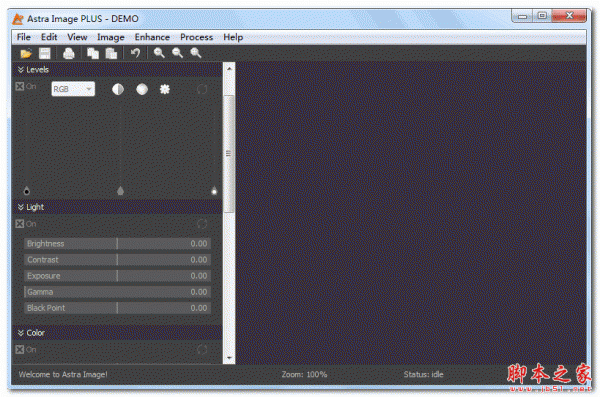
Task: Click the Zoom: 100% status text
Action: (304, 374)
